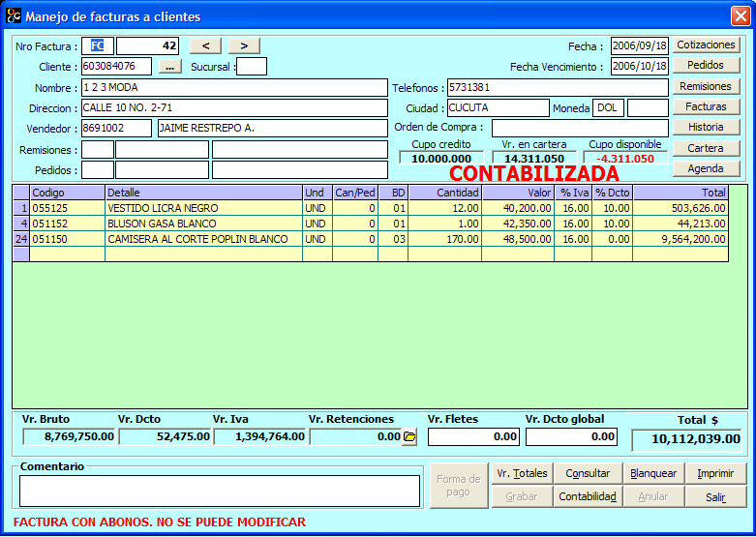Click the Orden de Compra field
The image size is (756, 537).
[x=580, y=129]
